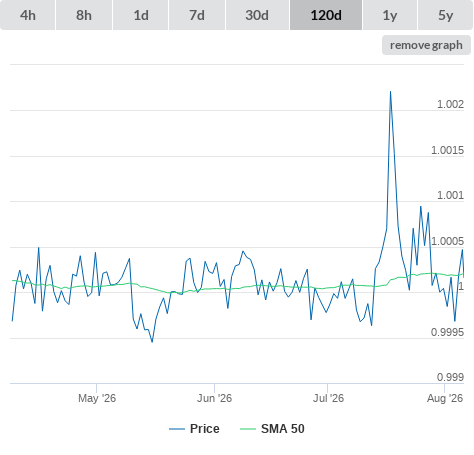The height and width of the screenshot is (455, 474).
Task: Select the 4h time range tab
Action: click(28, 15)
